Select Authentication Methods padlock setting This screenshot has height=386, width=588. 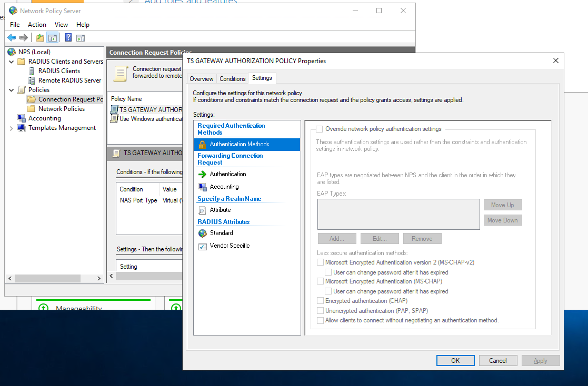pos(239,144)
